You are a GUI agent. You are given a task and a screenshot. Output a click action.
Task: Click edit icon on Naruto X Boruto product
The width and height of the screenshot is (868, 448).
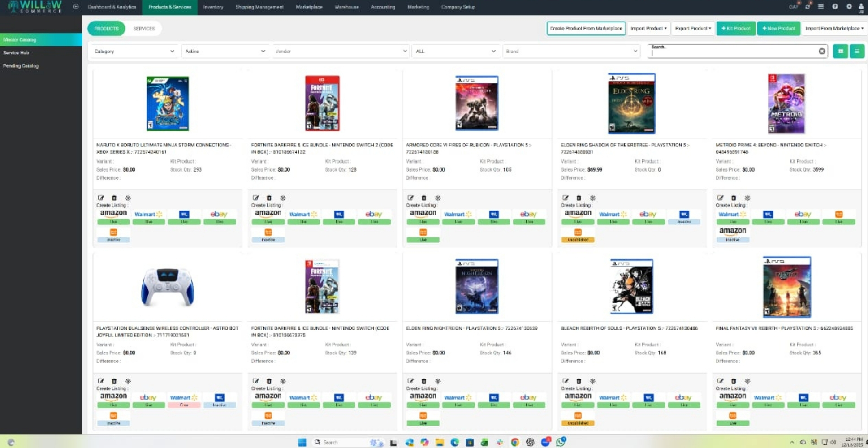(101, 198)
